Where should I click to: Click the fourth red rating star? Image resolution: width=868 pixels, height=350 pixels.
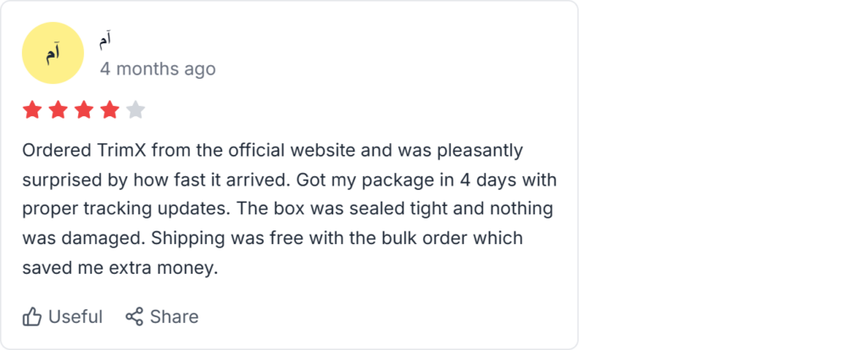pos(109,109)
